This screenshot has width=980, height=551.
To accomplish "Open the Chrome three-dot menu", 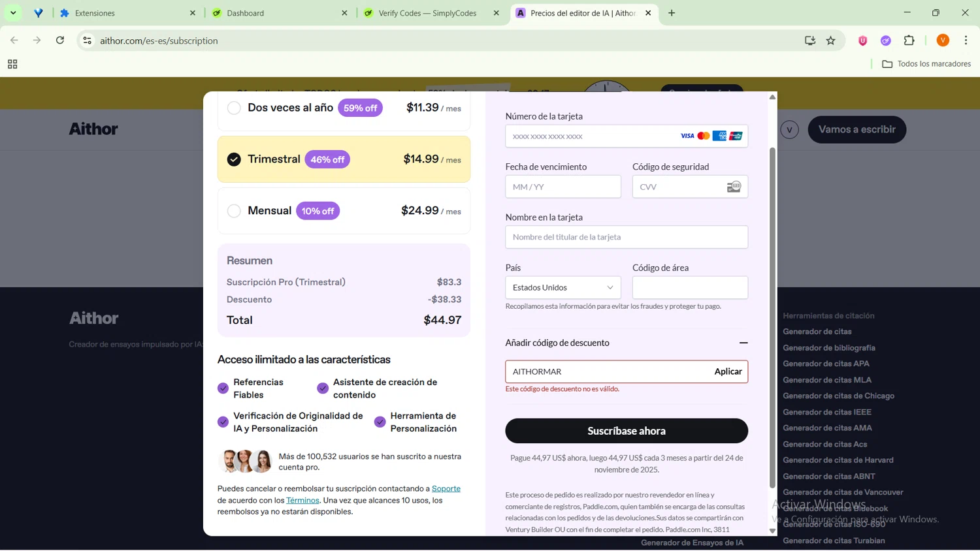I will [x=966, y=40].
